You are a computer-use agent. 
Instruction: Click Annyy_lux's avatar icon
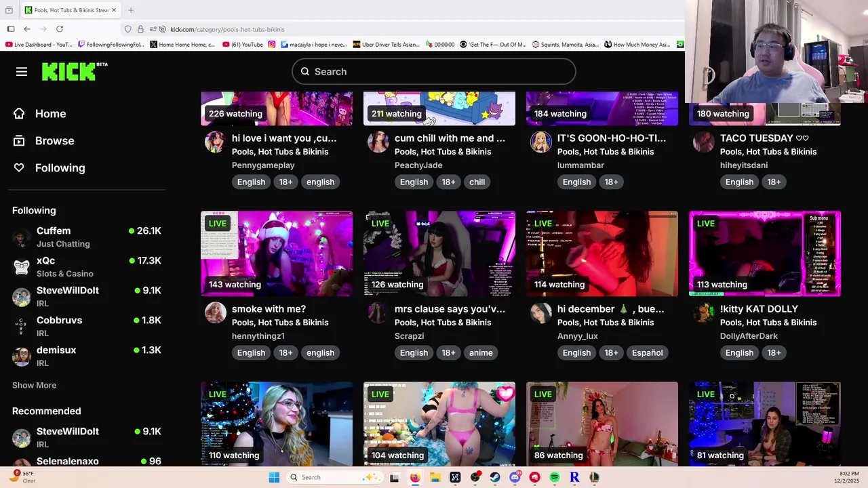tap(540, 312)
